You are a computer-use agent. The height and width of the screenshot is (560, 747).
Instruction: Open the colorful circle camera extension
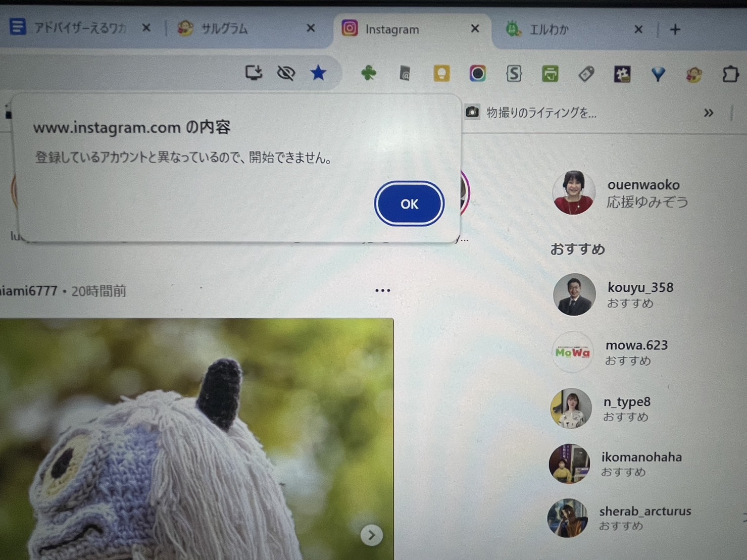coord(477,74)
